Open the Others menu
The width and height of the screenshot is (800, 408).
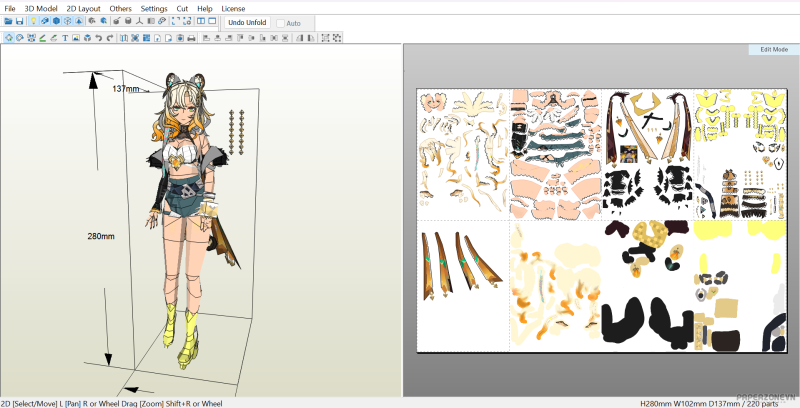pyautogui.click(x=120, y=8)
